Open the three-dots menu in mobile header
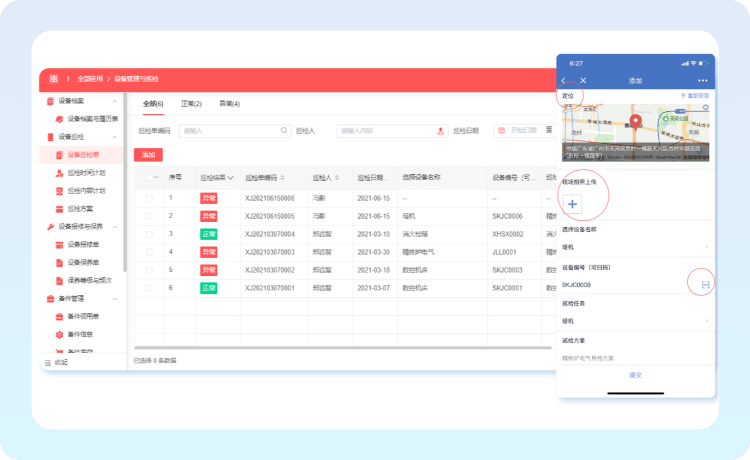 tap(702, 80)
